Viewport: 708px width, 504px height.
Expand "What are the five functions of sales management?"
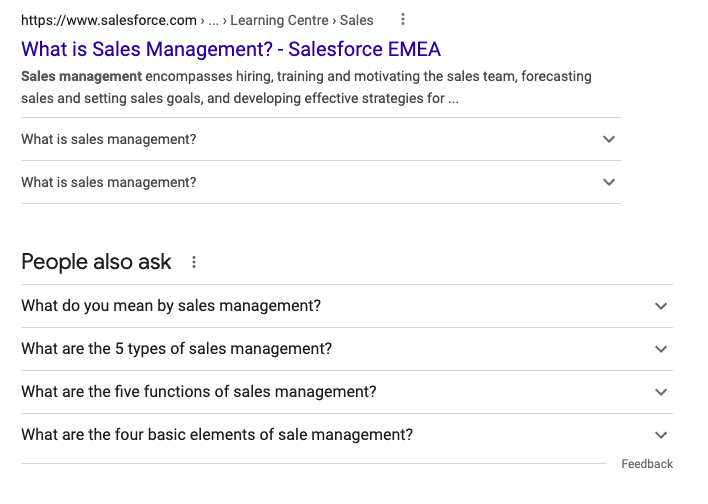coord(347,392)
